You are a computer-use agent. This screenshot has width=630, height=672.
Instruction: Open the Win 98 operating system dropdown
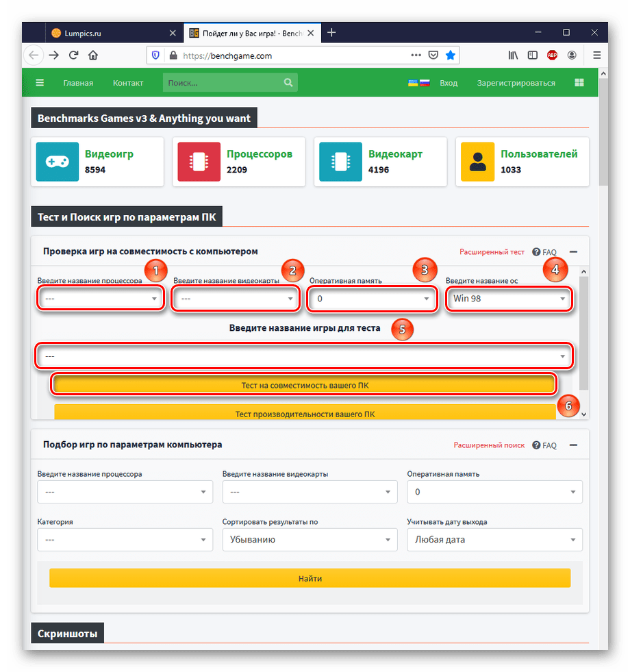[509, 299]
